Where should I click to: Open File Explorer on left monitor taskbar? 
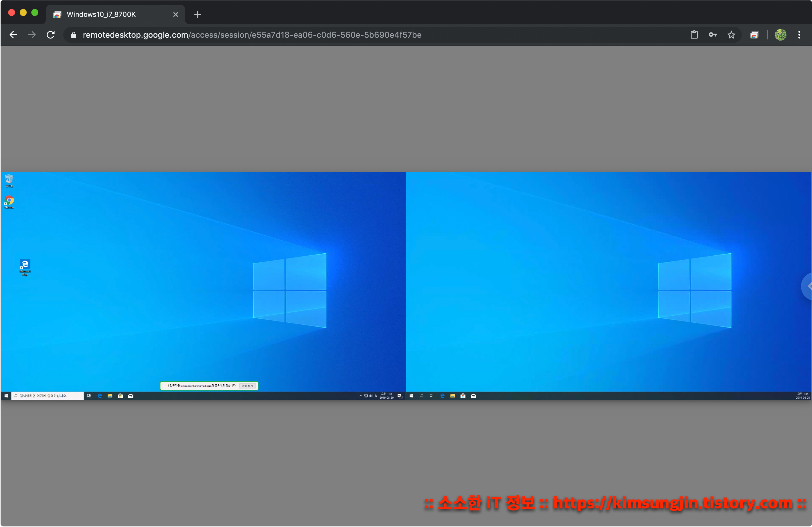(x=110, y=396)
